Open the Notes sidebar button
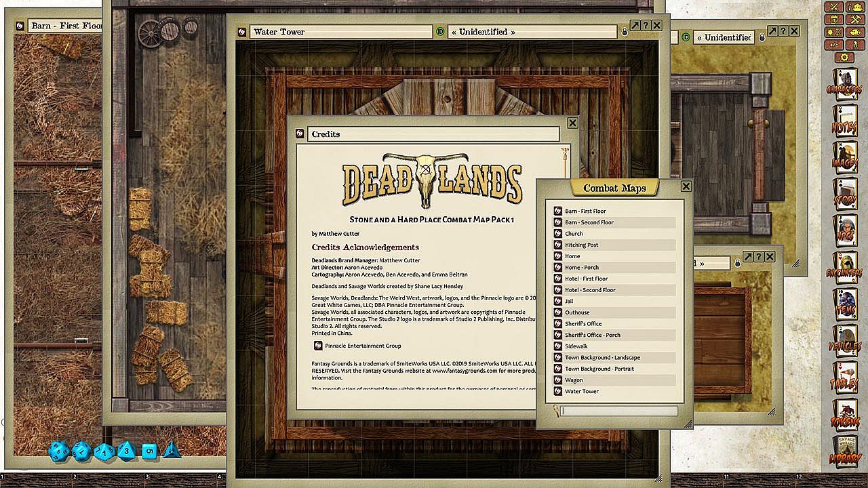Viewport: 868px width, 488px height. [x=844, y=120]
